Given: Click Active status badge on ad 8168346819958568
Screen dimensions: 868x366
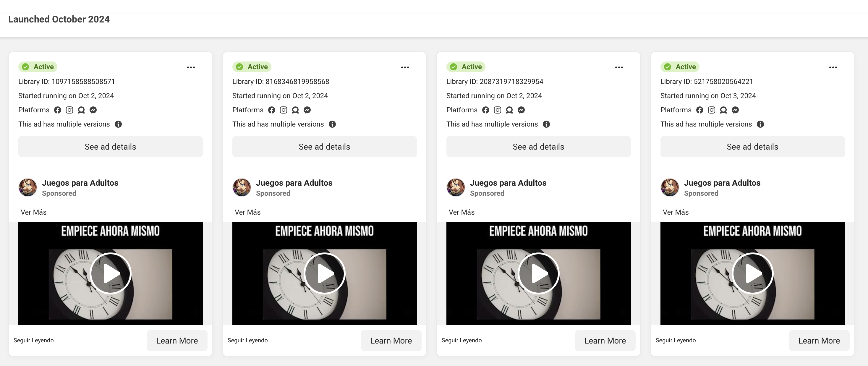Looking at the screenshot, I should (252, 67).
